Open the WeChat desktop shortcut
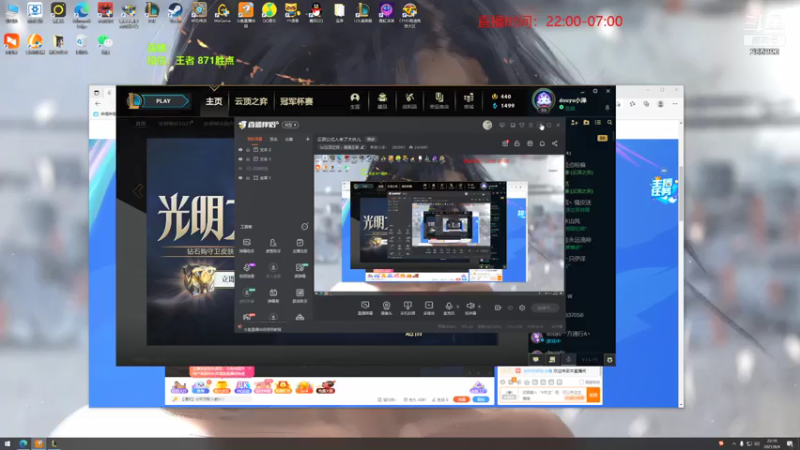Viewport: 800px width, 450px height. [x=105, y=44]
